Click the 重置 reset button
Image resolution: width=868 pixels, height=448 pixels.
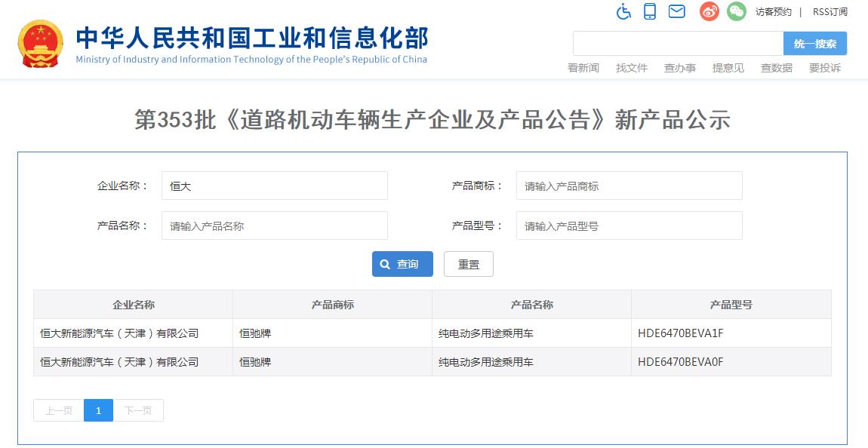tap(468, 264)
